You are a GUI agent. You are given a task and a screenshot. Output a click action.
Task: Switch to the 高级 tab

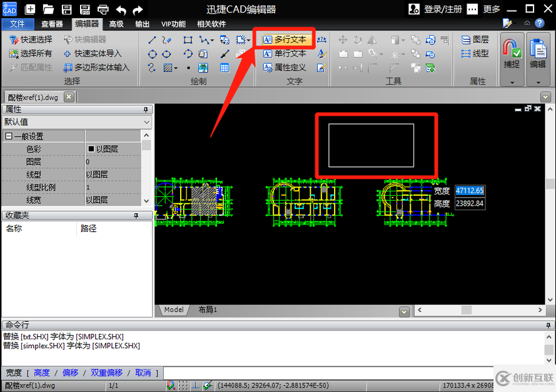(x=116, y=24)
